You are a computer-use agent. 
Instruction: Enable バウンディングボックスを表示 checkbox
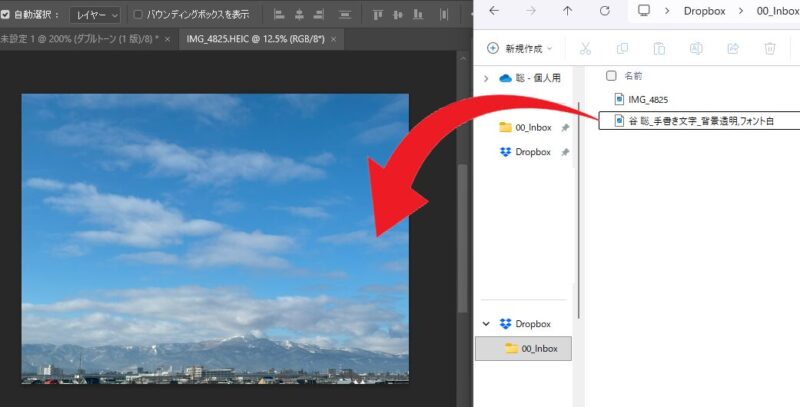click(139, 15)
